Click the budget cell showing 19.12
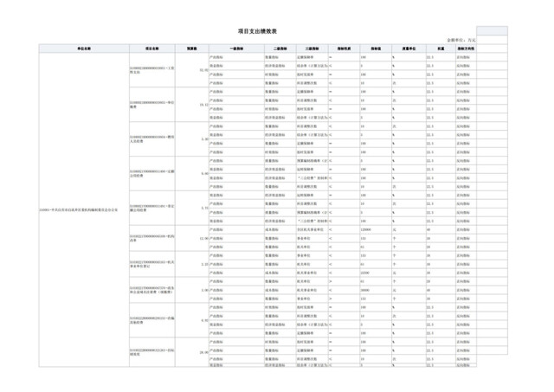Viewport: 554px width, 392px height. [x=203, y=105]
